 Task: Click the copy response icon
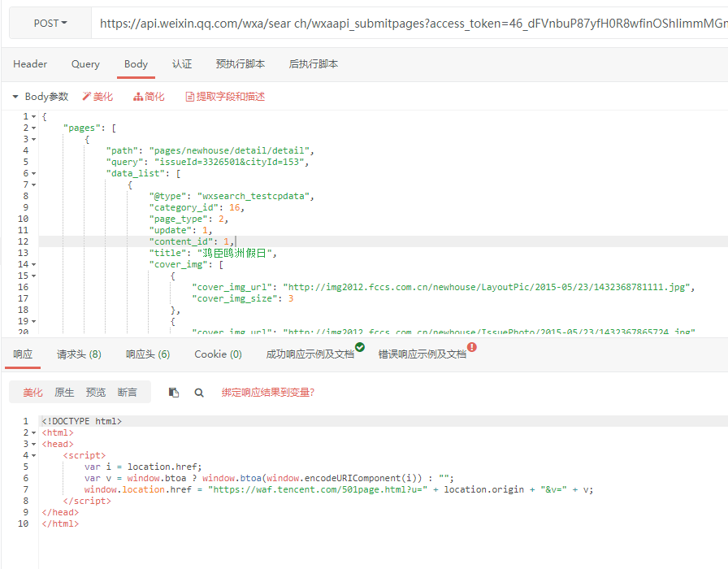[x=174, y=393]
